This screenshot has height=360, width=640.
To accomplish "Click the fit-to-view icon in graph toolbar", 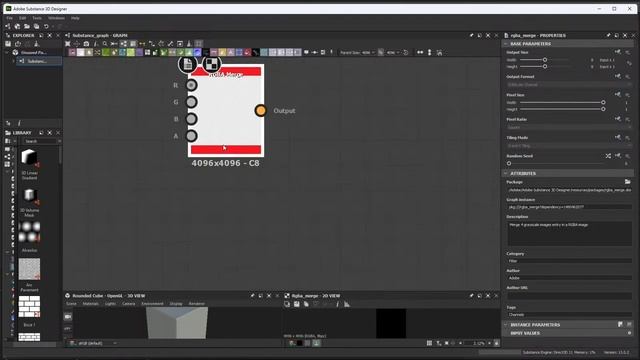I will [68, 43].
